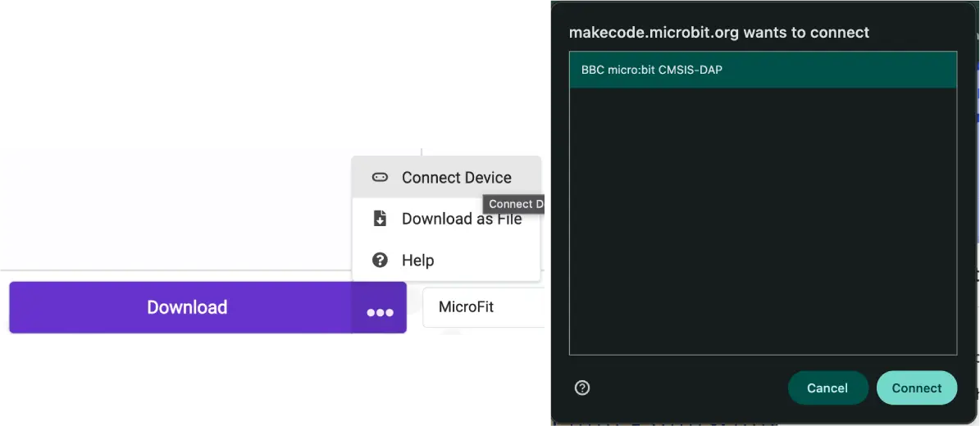Viewport: 980px width, 426px height.
Task: Cancel the device connection dialog
Action: coord(828,387)
